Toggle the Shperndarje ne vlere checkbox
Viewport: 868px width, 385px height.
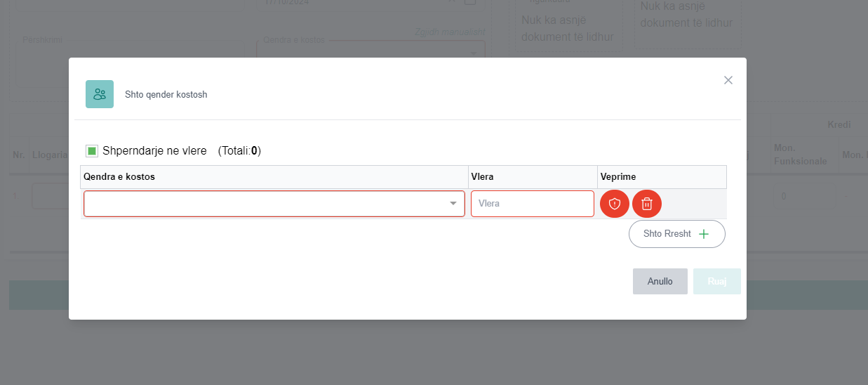point(92,151)
